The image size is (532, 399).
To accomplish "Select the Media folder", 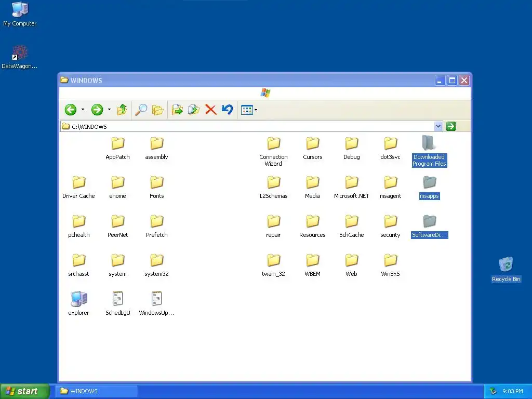I will (x=312, y=187).
